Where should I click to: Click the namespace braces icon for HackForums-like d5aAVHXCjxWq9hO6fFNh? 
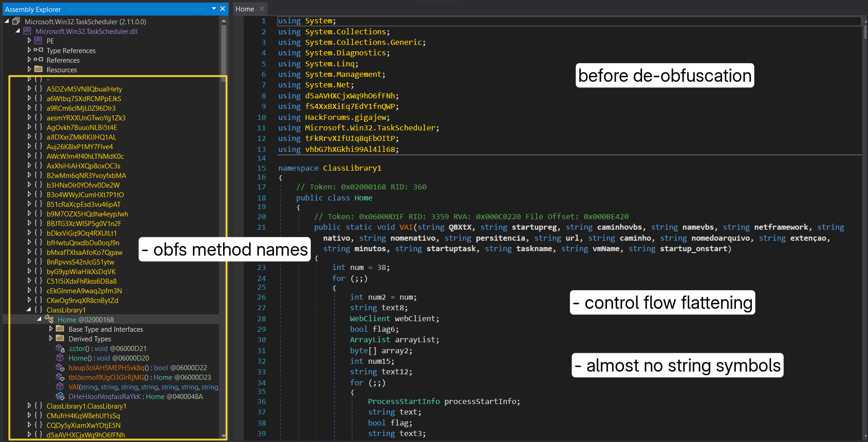[x=38, y=435]
